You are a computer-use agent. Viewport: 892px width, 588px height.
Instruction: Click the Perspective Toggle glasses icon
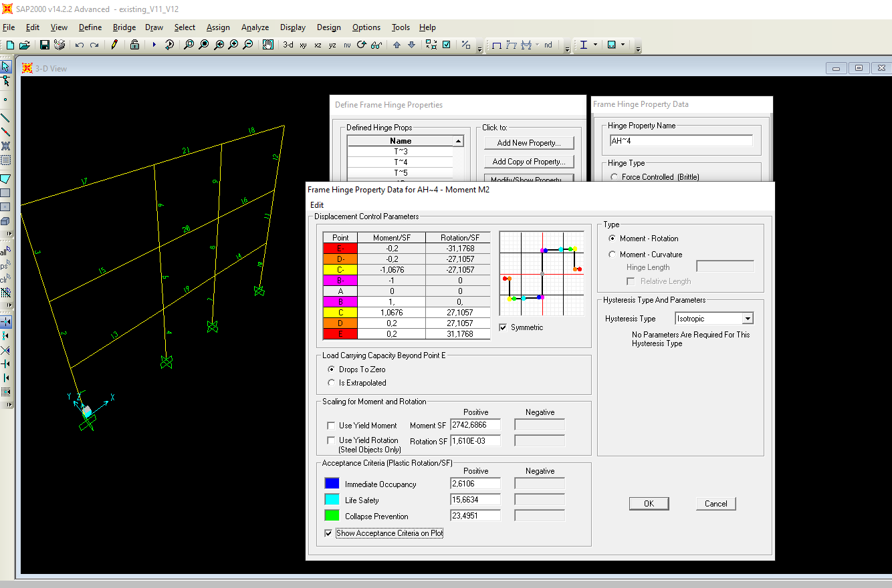click(376, 45)
